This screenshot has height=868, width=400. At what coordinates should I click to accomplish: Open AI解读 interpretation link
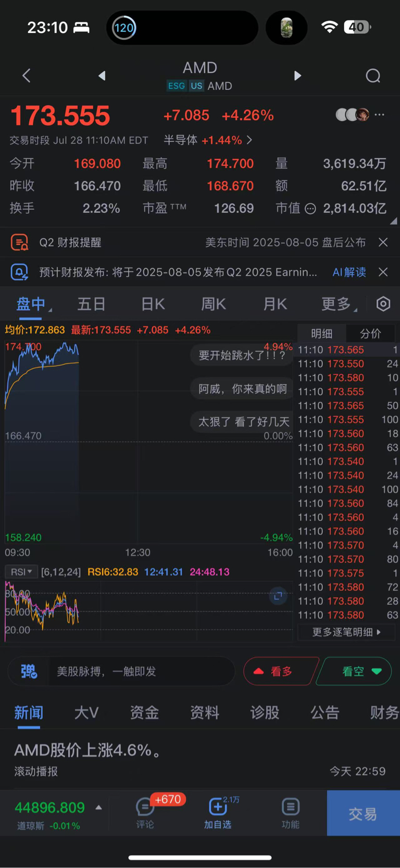pyautogui.click(x=349, y=272)
